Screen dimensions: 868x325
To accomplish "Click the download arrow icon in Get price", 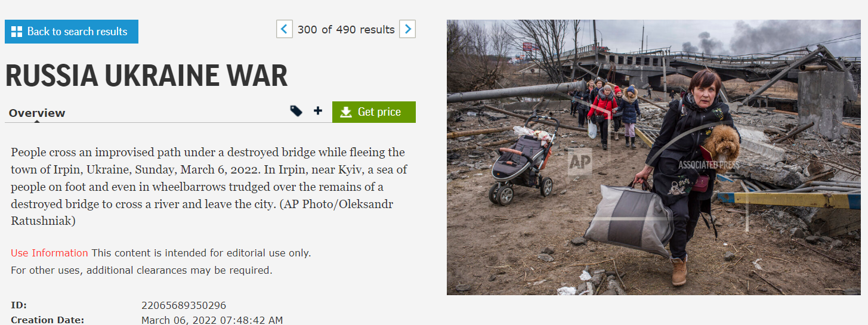I will [346, 112].
